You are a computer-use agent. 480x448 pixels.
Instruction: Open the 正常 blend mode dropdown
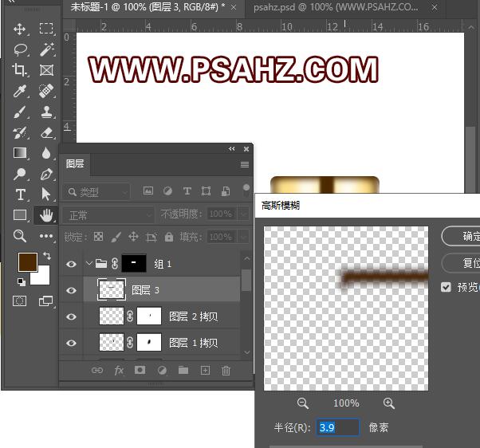tap(108, 215)
